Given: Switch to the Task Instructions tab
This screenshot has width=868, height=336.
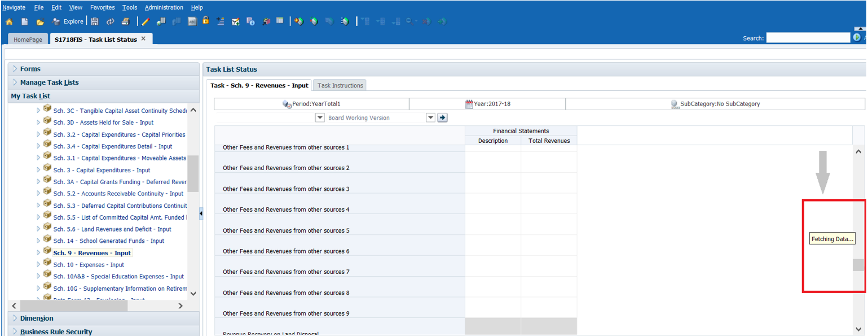Looking at the screenshot, I should click(x=340, y=85).
